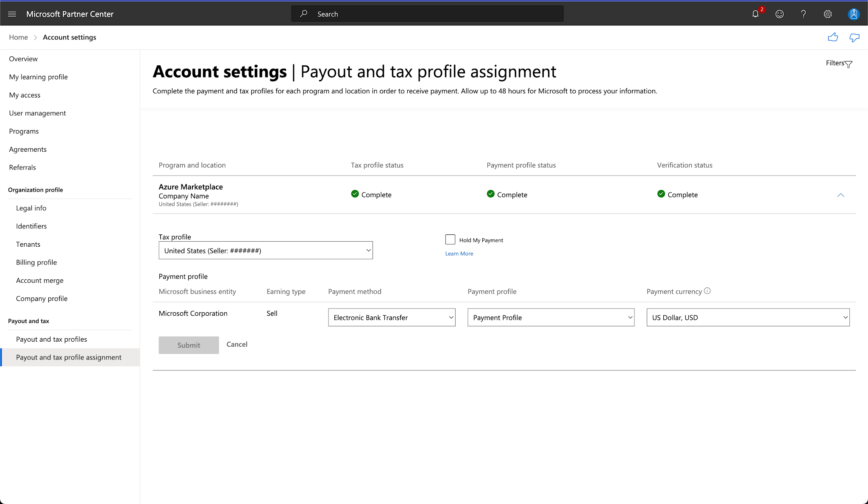Click the Payment currency info icon
The image size is (868, 504).
707,291
